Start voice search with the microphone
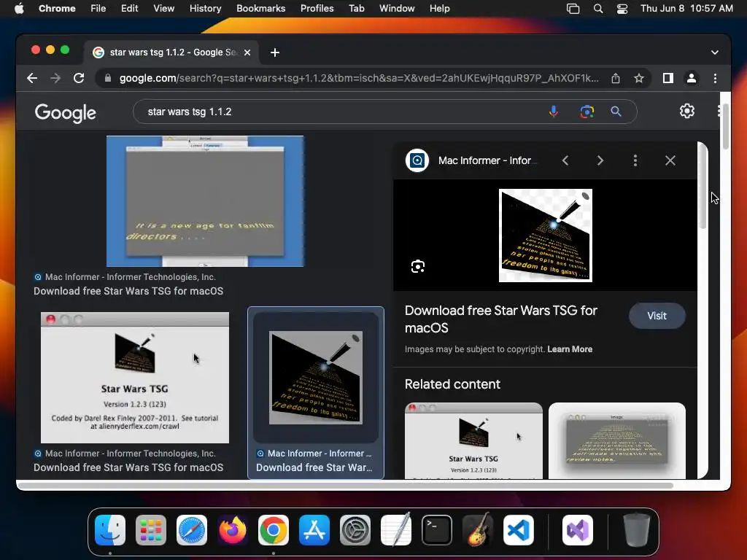Image resolution: width=747 pixels, height=560 pixels. (554, 112)
